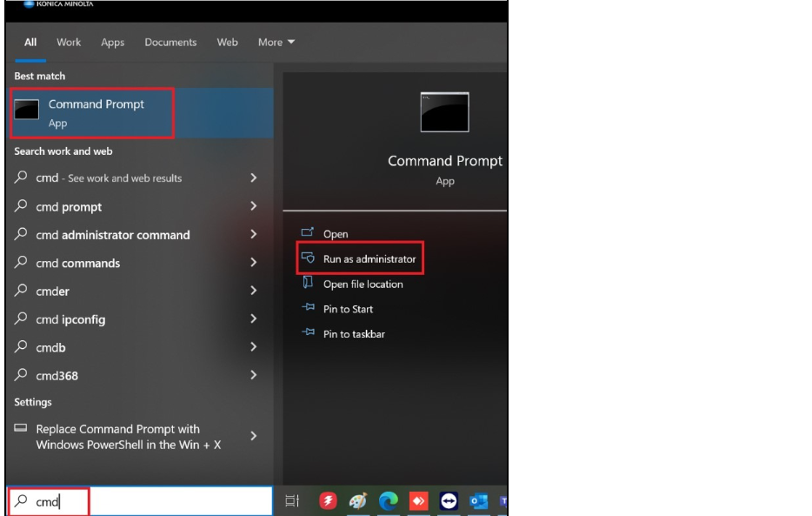812x516 pixels.
Task: Click the Run as administrator shield icon
Action: click(308, 257)
